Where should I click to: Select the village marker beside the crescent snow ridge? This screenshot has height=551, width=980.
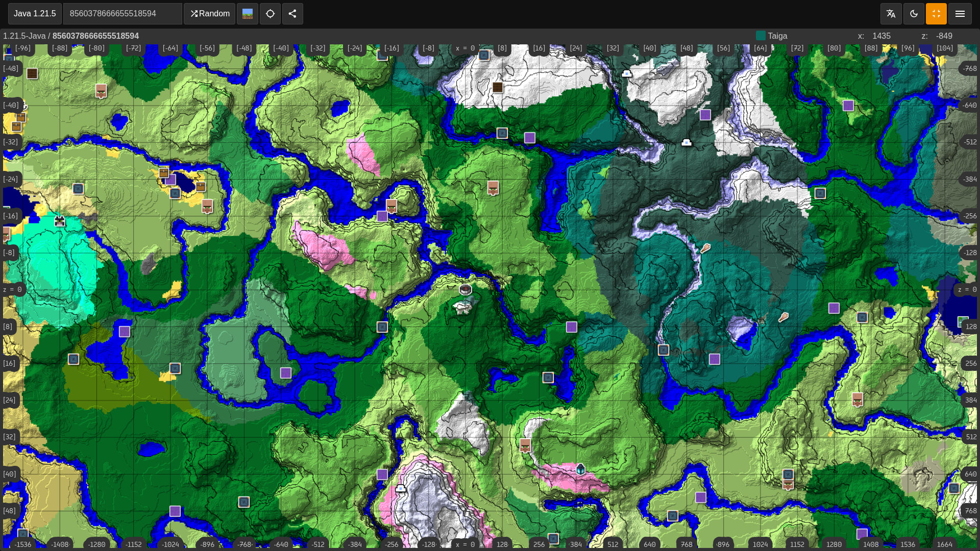525,445
